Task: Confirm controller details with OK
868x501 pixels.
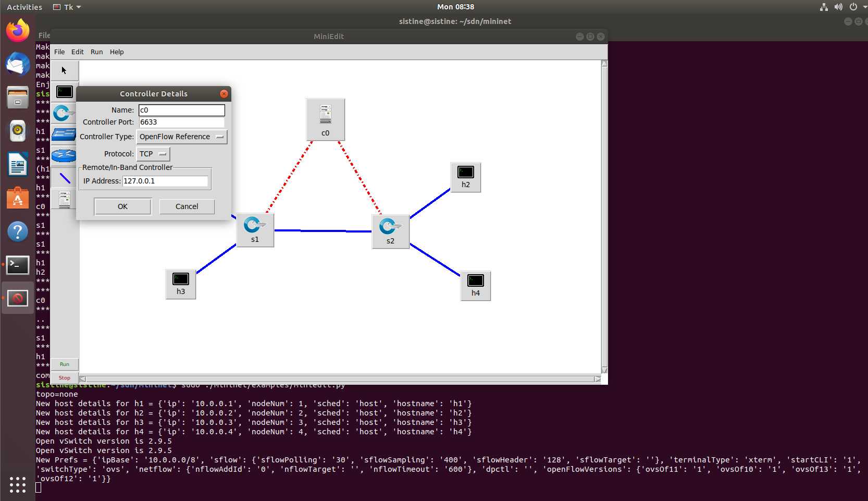Action: (122, 206)
